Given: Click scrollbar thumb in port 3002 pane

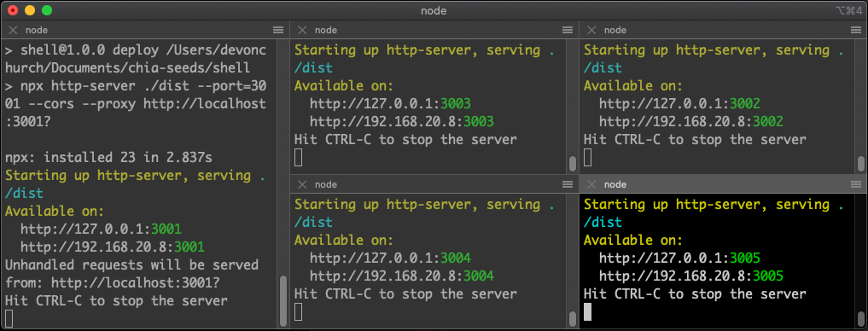Looking at the screenshot, I should (x=861, y=164).
